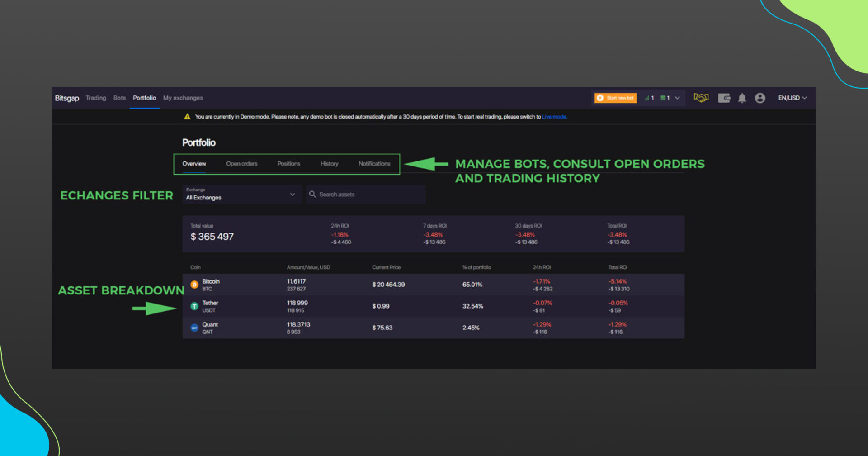Open the EN/USD language currency dropdown

tap(791, 98)
